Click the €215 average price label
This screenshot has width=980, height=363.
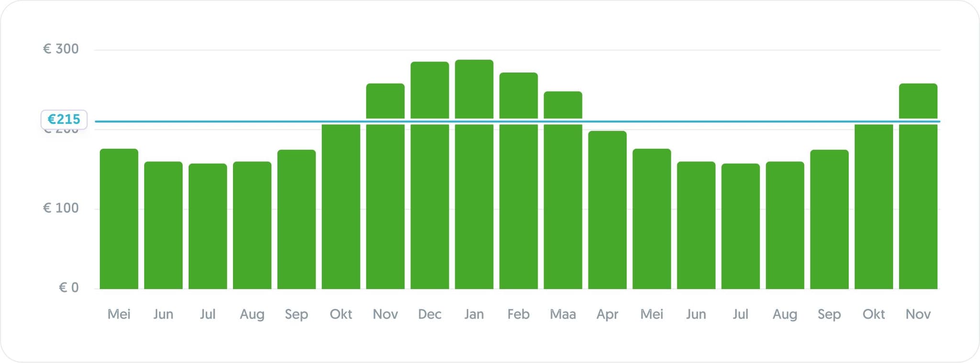tap(64, 119)
